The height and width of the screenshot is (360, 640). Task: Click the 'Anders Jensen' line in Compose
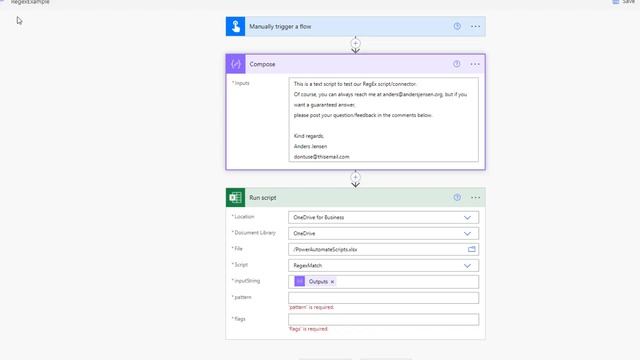(310, 146)
